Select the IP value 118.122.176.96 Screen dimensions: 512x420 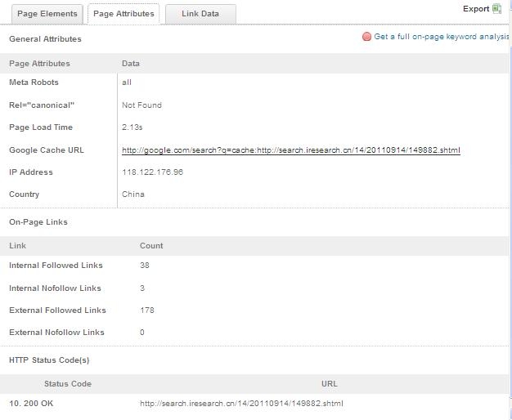click(152, 172)
